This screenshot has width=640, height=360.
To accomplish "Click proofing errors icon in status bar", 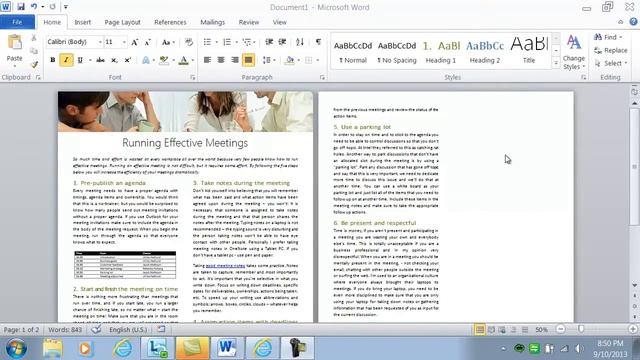I will pos(96,329).
